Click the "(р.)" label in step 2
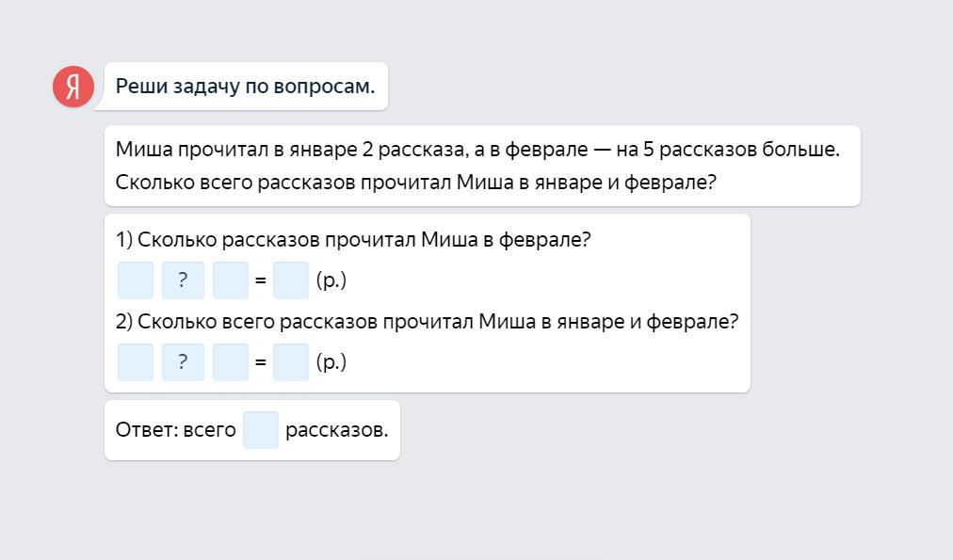Viewport: 953px width, 560px height. (331, 362)
